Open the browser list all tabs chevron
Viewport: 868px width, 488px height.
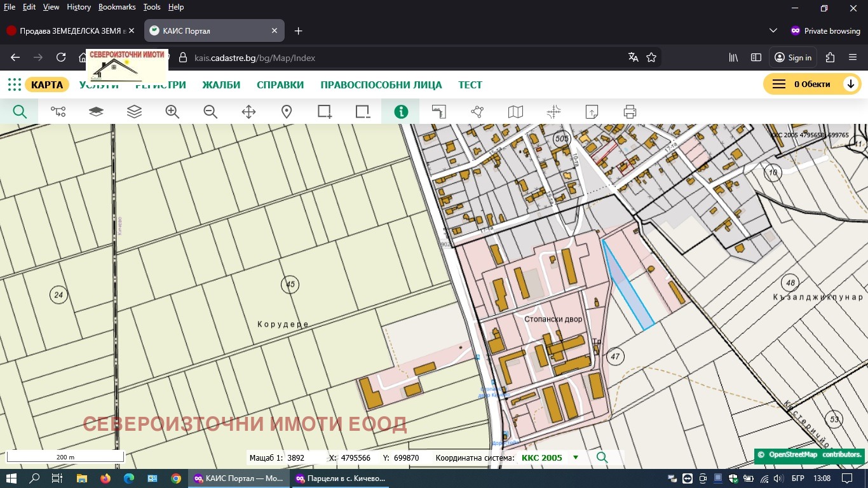point(773,30)
